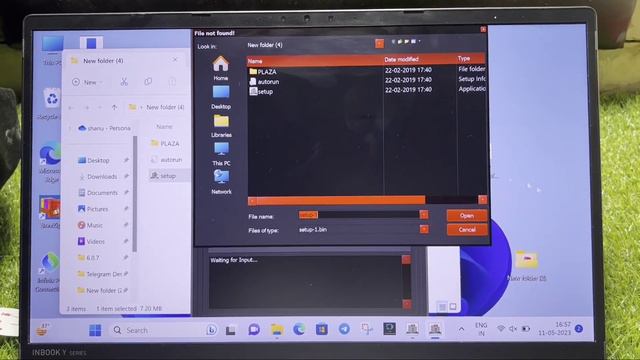
Task: Select Pictures in File Explorer sidebar
Action: 93,209
